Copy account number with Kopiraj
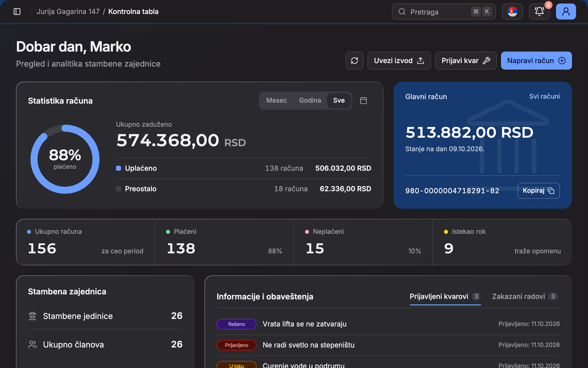The image size is (588, 368). [x=538, y=191]
